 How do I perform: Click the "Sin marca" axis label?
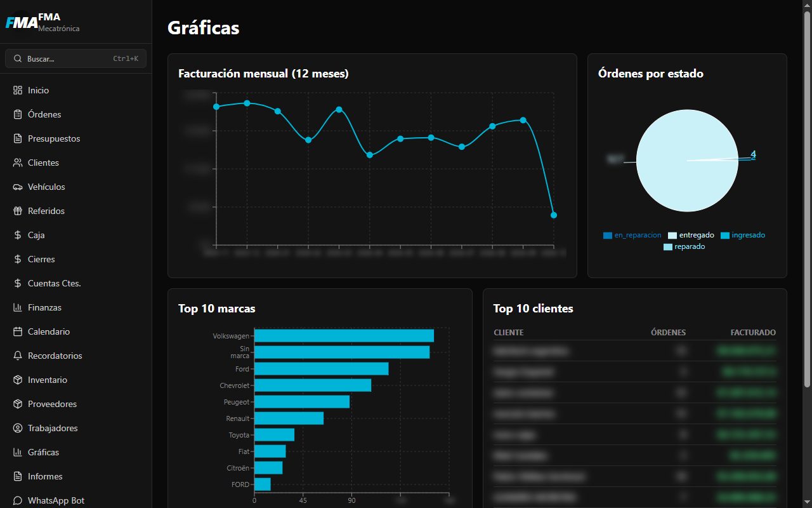tap(240, 352)
